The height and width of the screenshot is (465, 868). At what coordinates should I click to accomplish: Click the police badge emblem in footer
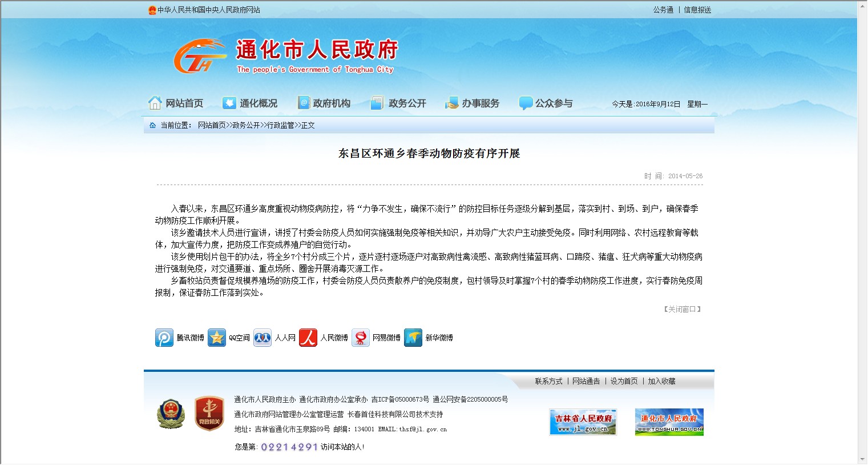click(x=171, y=414)
